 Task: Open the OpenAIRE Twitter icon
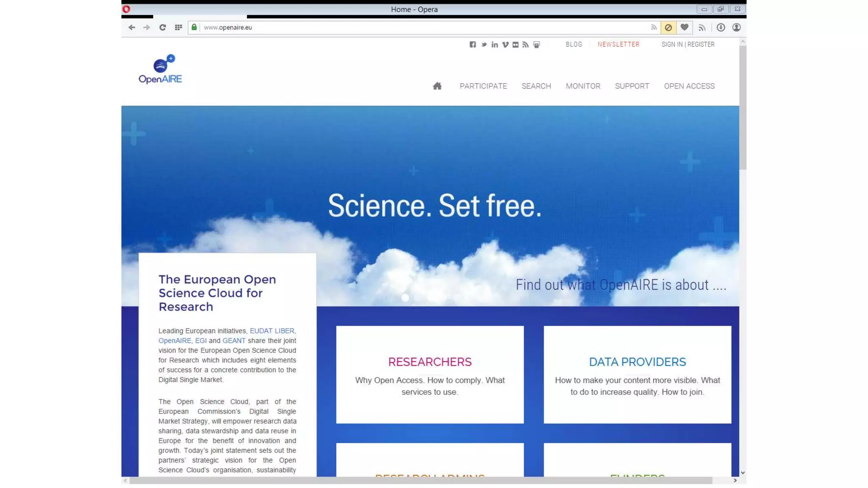[484, 44]
